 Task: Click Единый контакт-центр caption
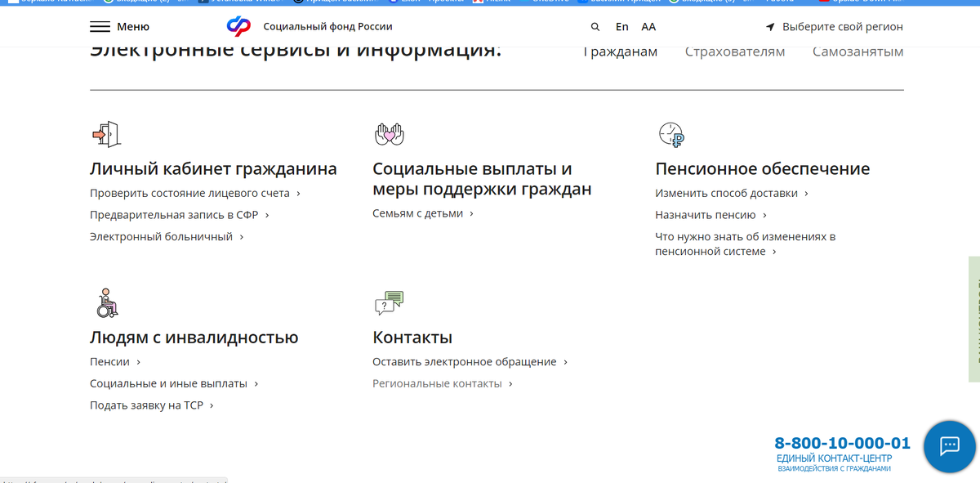tap(834, 459)
